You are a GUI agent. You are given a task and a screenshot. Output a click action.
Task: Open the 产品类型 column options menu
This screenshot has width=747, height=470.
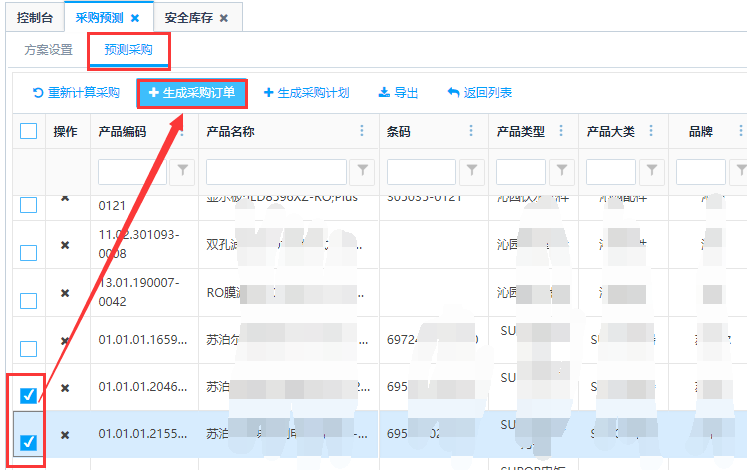pos(562,131)
